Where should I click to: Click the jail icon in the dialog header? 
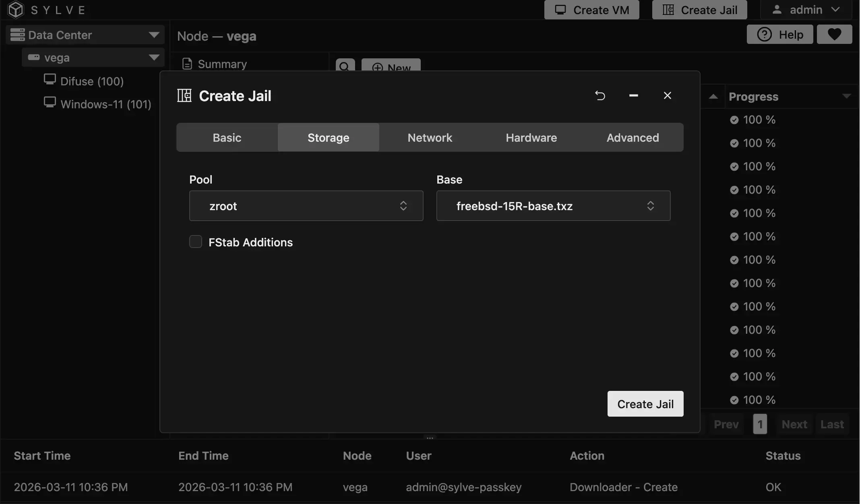184,95
